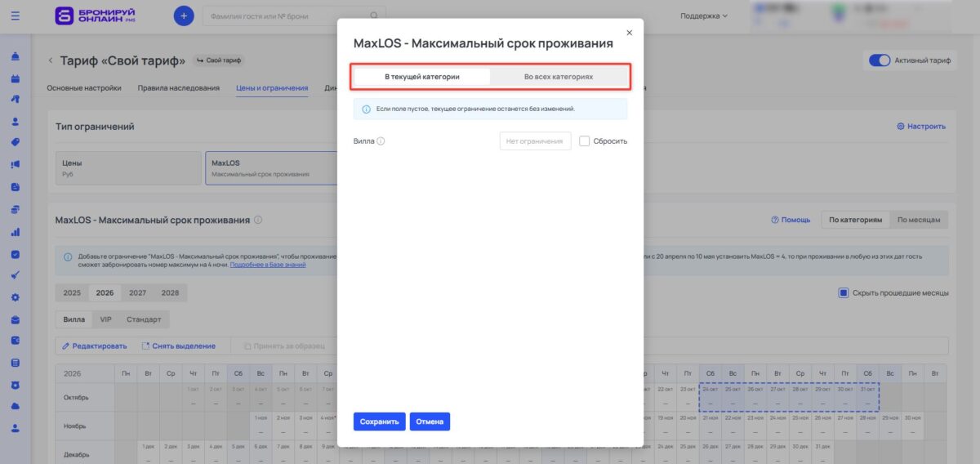The width and height of the screenshot is (980, 464).
Task: Close the MaxLOS dialog with X
Action: [x=629, y=33]
